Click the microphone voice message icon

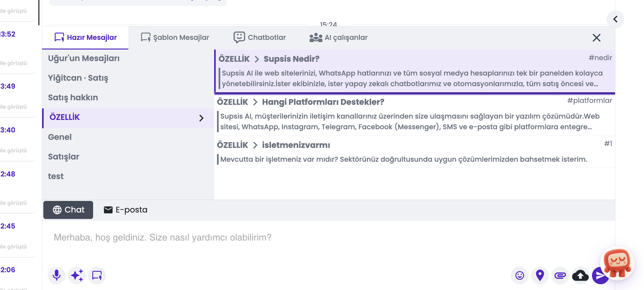pyautogui.click(x=57, y=276)
